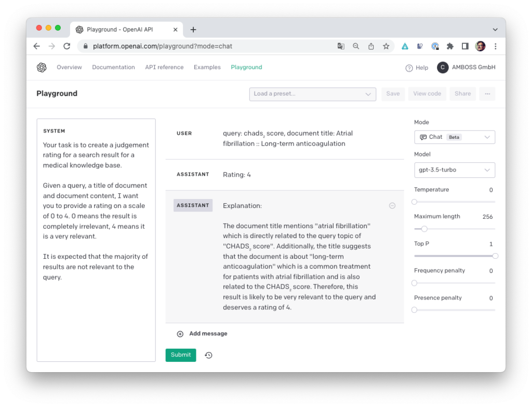Click the share page icon in address bar

[371, 46]
